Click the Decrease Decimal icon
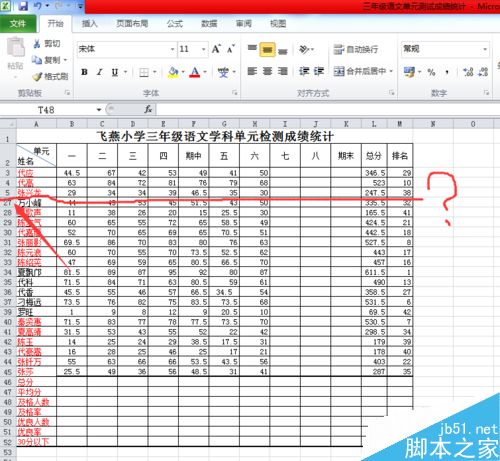Screen dimensions: 500x461 point(483,72)
